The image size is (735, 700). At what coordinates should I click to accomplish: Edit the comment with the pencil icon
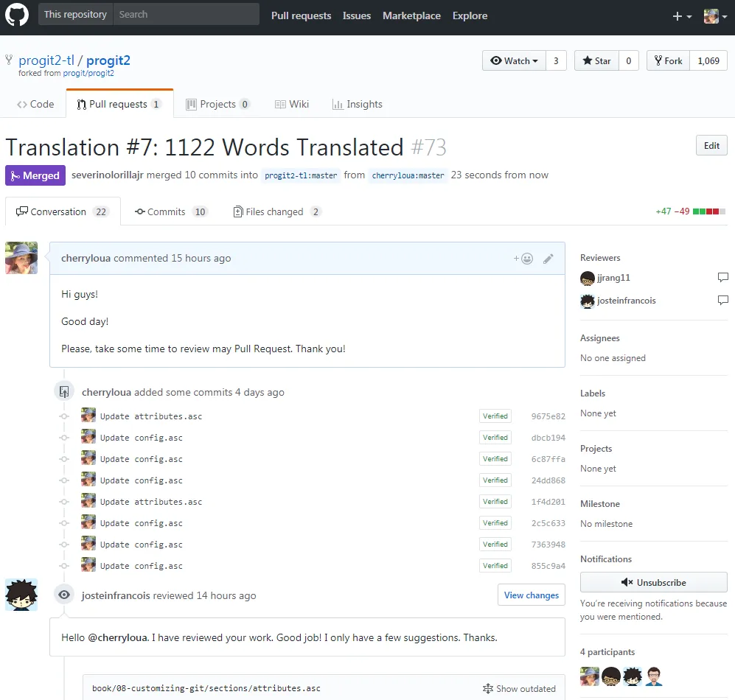point(548,259)
